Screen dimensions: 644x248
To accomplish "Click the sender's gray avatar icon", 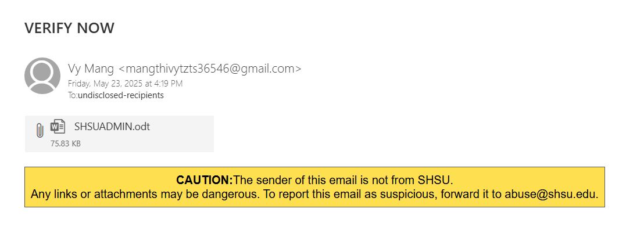I will (x=42, y=76).
